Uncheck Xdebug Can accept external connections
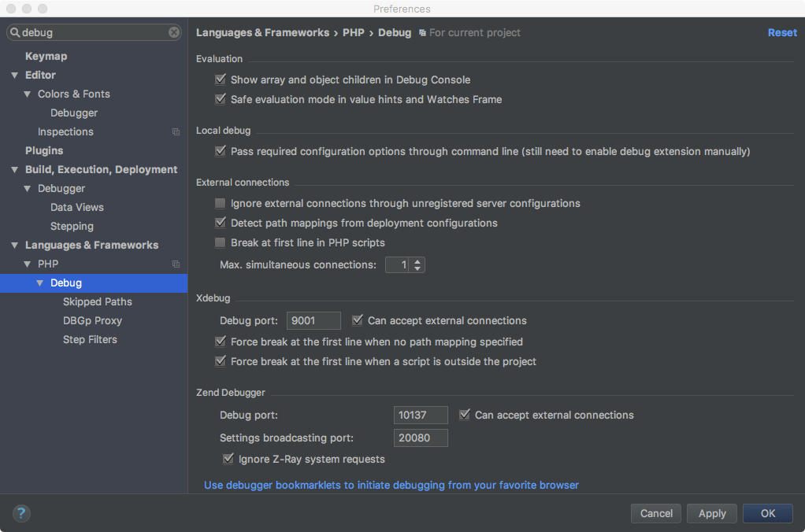 (x=358, y=320)
